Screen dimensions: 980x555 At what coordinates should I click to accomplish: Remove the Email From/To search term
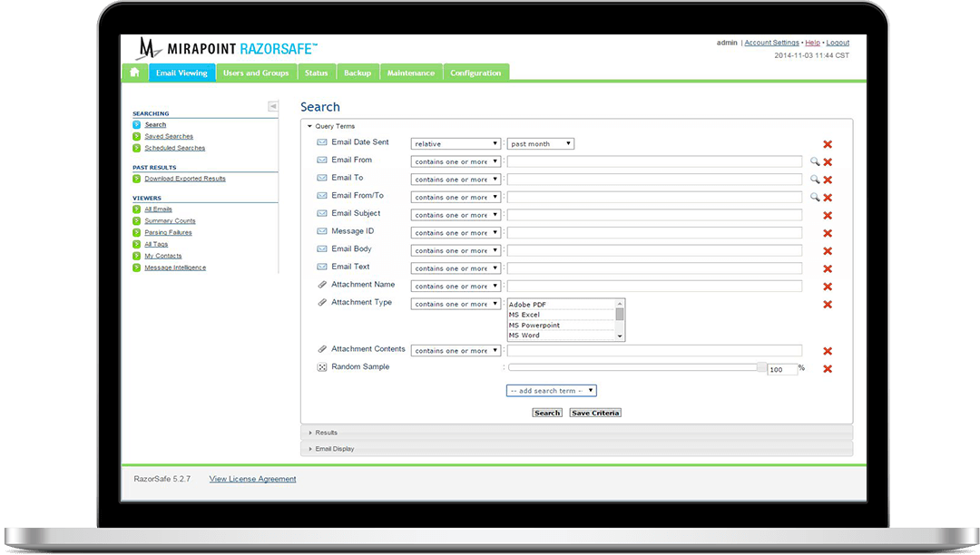[828, 198]
